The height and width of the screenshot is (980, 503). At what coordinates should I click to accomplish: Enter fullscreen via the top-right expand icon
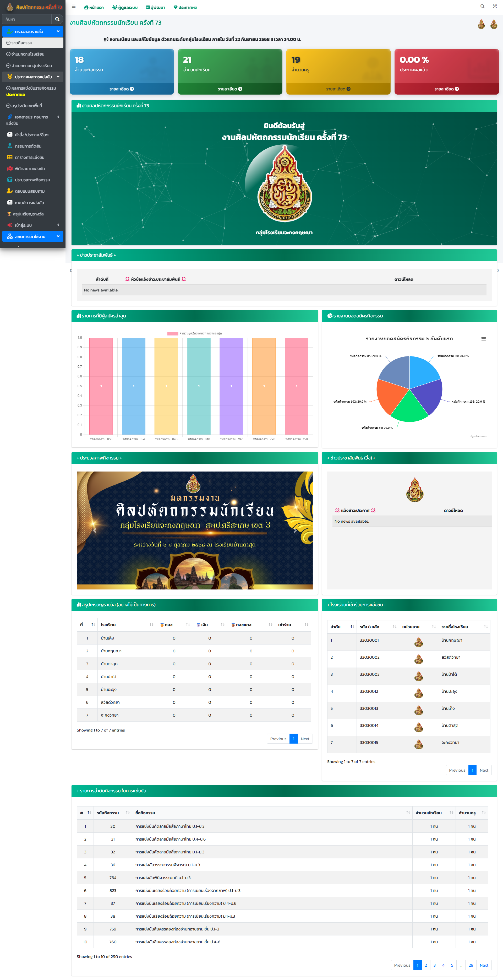coord(495,7)
